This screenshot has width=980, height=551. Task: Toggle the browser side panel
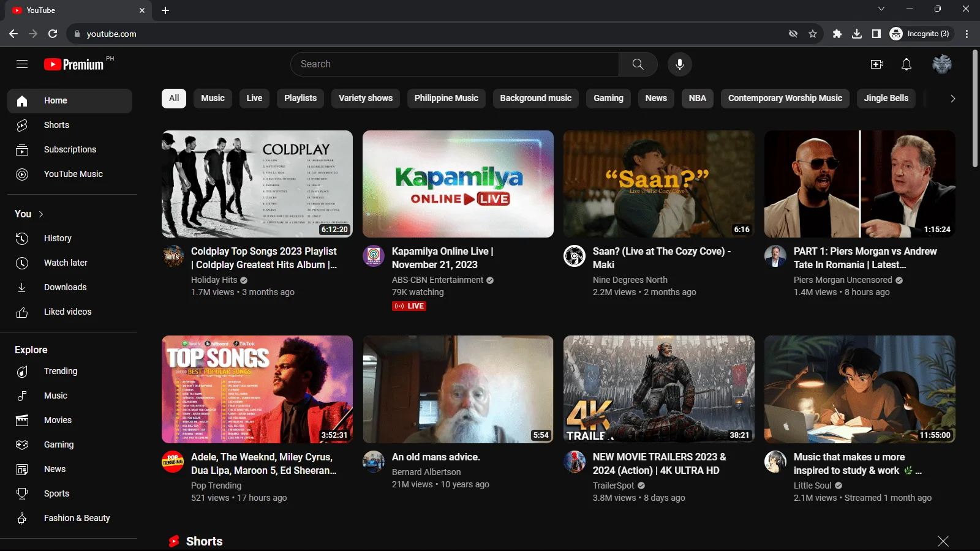[x=876, y=34]
